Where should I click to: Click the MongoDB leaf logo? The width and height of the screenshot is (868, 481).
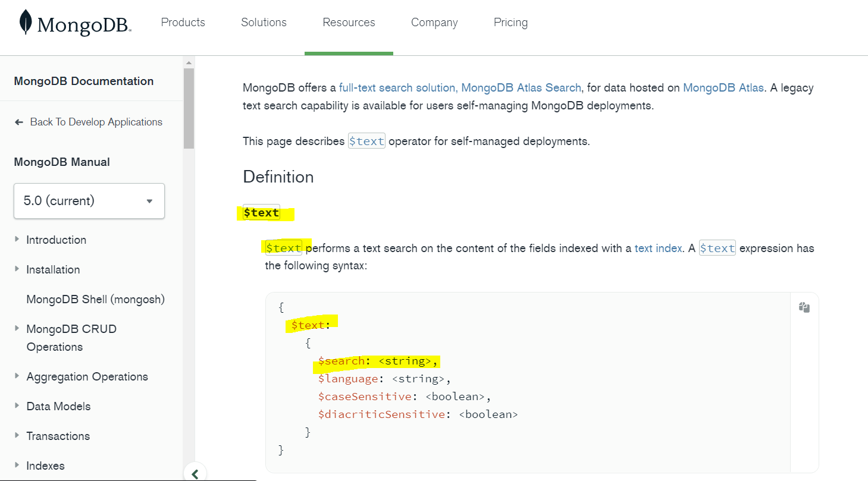coord(26,22)
